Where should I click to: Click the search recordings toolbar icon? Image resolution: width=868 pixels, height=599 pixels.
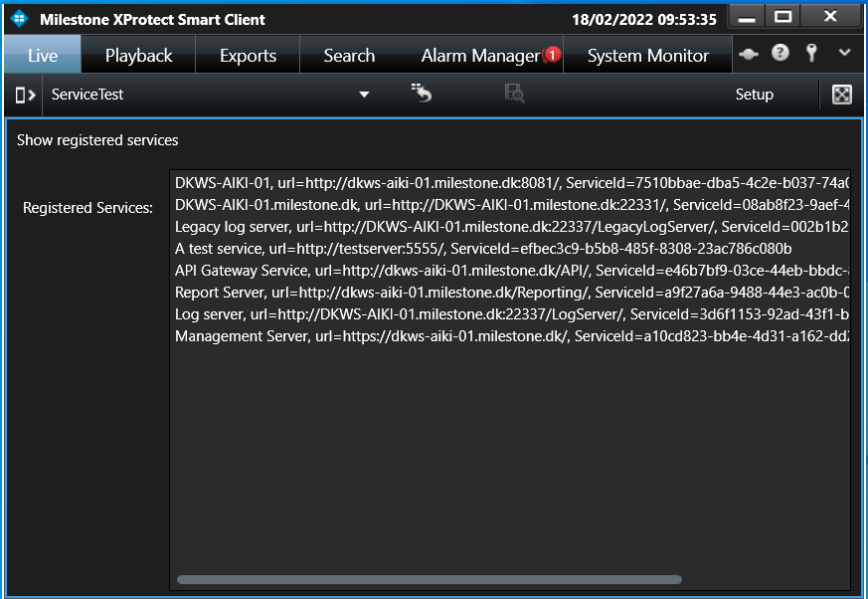pyautogui.click(x=514, y=94)
